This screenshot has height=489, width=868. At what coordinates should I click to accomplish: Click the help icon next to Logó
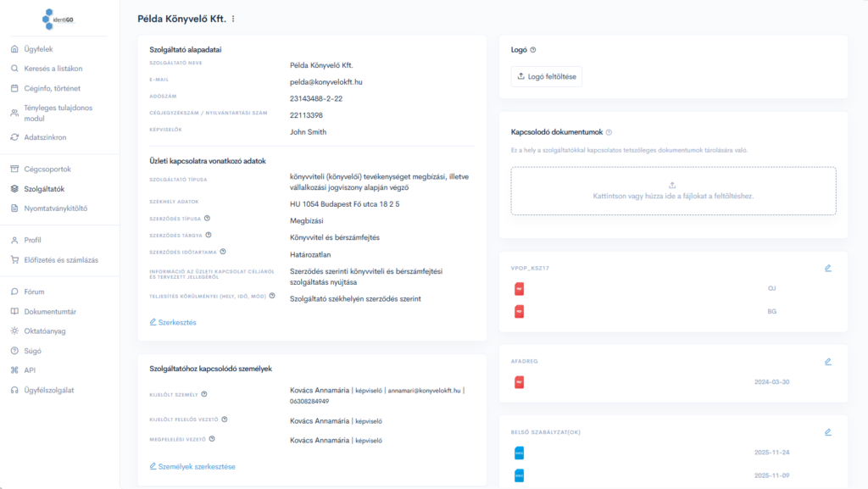tap(533, 50)
